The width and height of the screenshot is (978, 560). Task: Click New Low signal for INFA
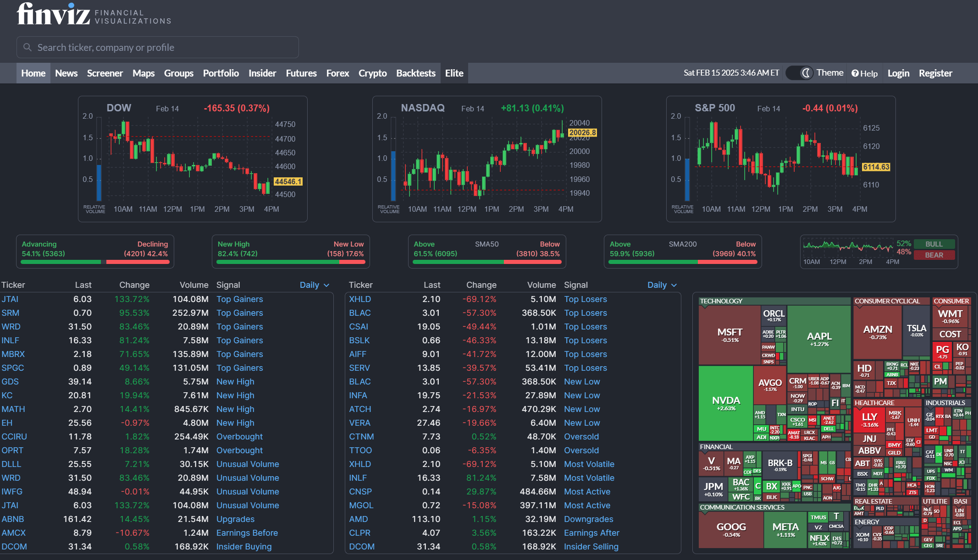tap(582, 395)
